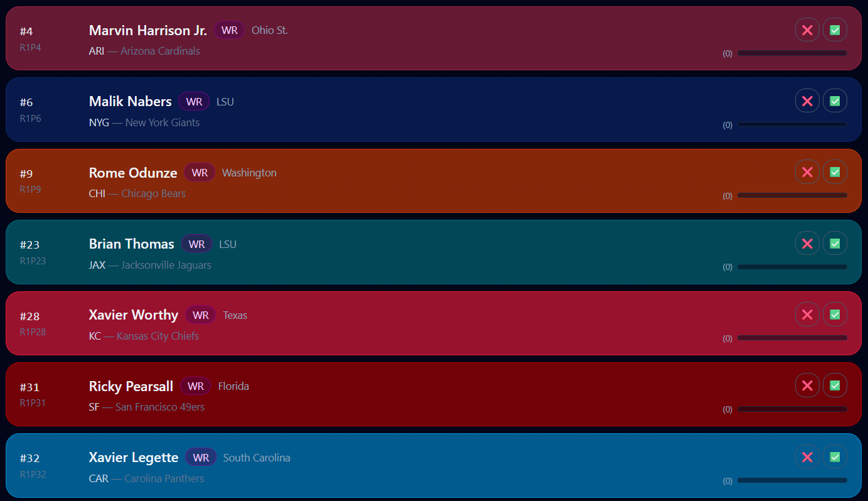Click the #4 pick number
Viewport: 868px width, 501px height.
click(x=26, y=31)
